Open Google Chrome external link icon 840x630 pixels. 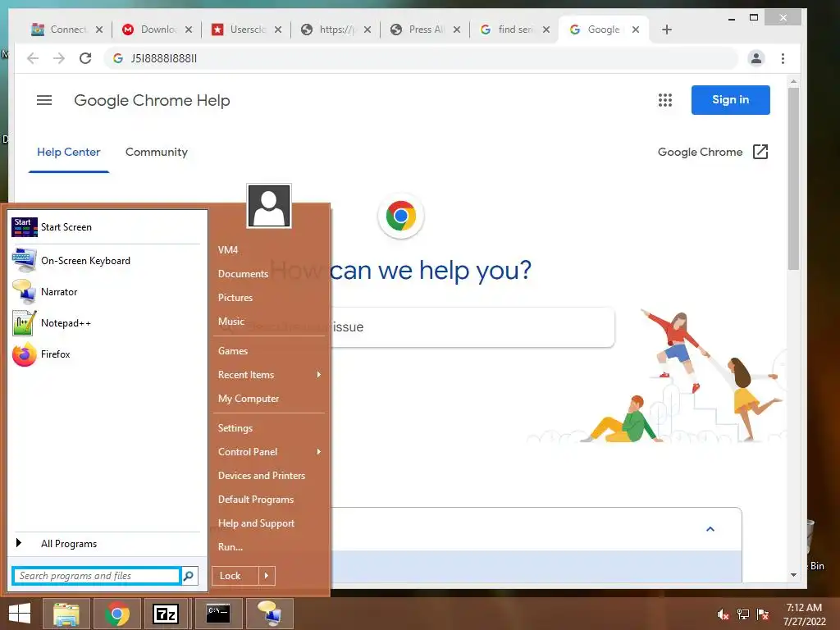point(760,152)
